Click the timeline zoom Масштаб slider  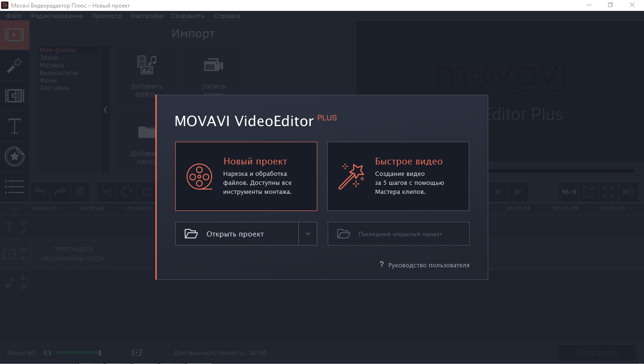91,353
